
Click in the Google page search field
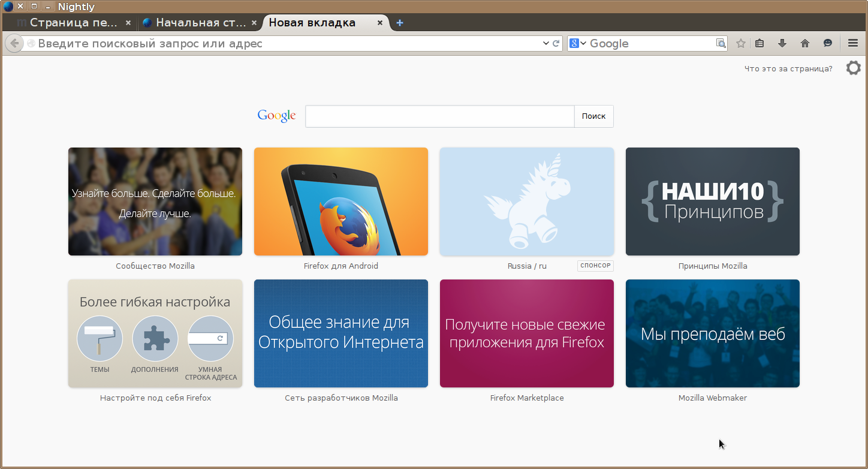439,116
